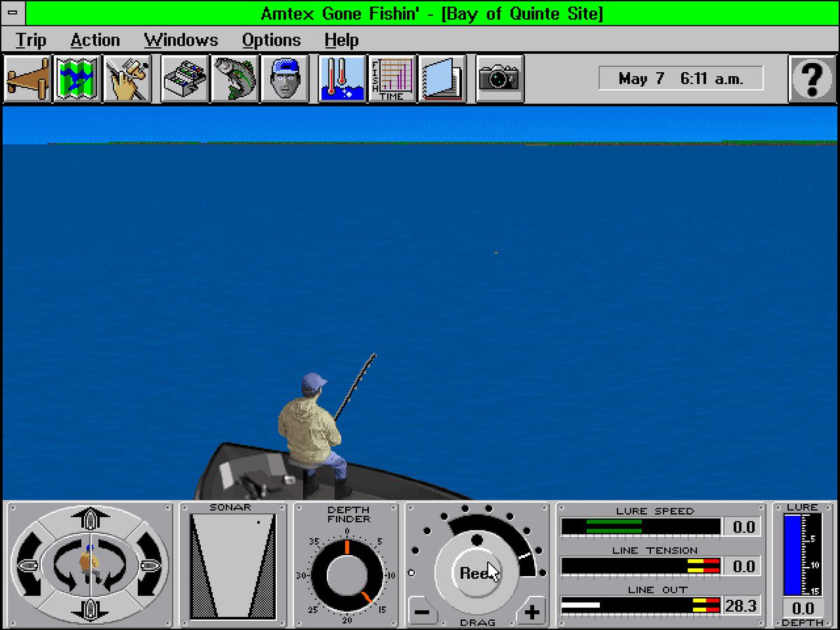Viewport: 840px width, 630px height.
Task: Open the tackle box
Action: pos(185,79)
